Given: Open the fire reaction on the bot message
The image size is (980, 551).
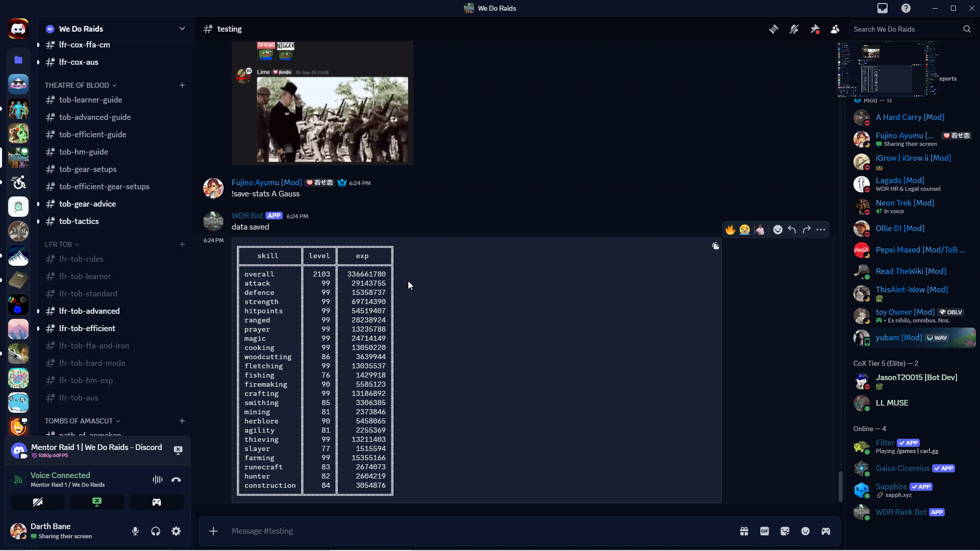Looking at the screenshot, I should pos(730,230).
